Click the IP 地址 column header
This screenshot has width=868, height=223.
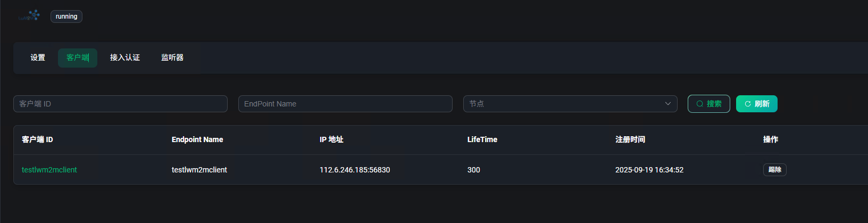tap(331, 139)
